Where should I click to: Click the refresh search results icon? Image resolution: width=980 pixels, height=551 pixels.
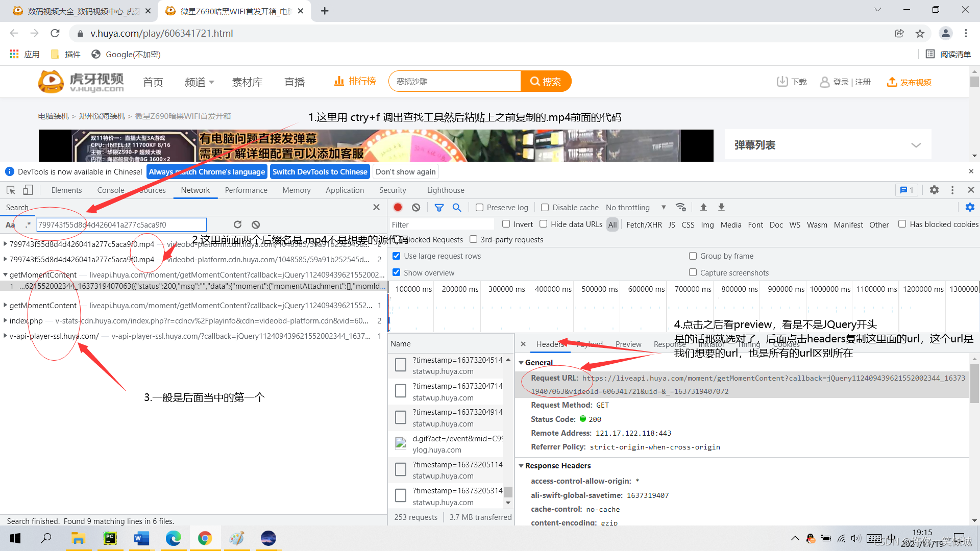(237, 224)
